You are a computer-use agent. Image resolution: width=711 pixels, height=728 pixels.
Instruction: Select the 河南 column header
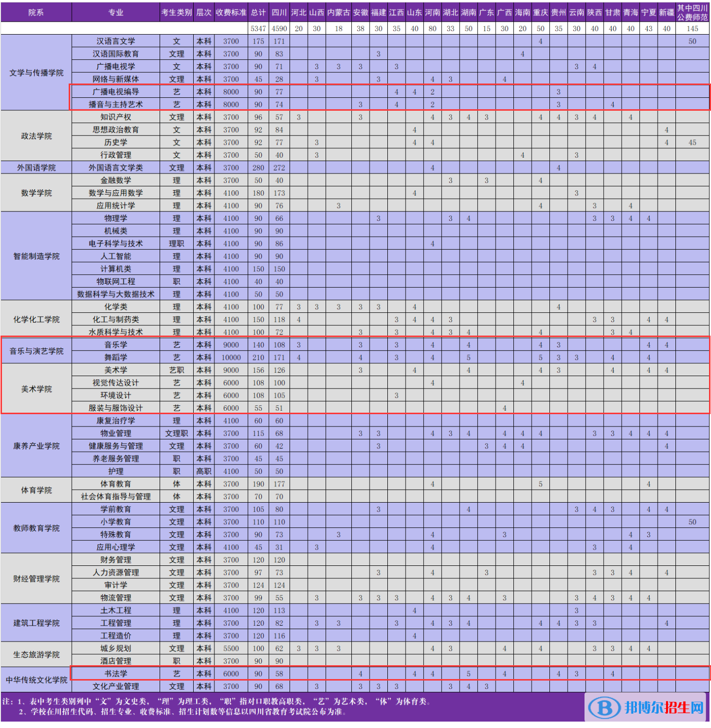432,12
